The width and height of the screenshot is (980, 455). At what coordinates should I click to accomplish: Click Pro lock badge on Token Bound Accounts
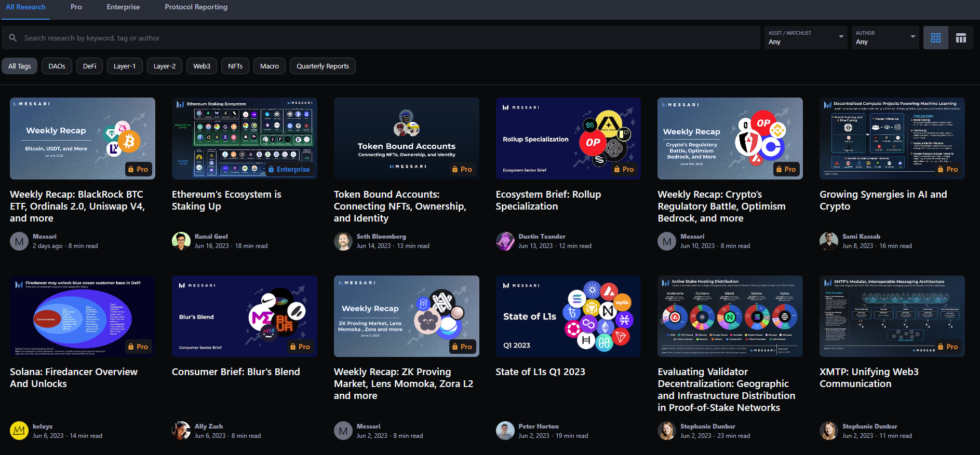tap(462, 169)
